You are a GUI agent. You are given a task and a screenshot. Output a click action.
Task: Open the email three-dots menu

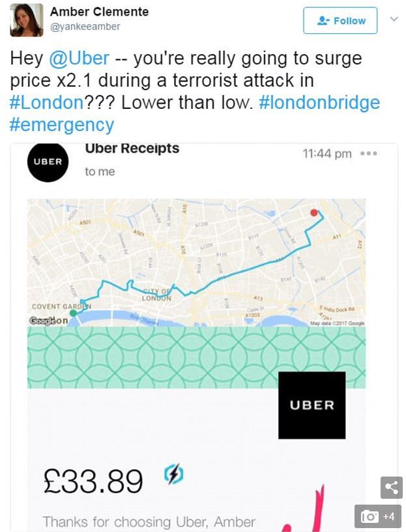(369, 154)
